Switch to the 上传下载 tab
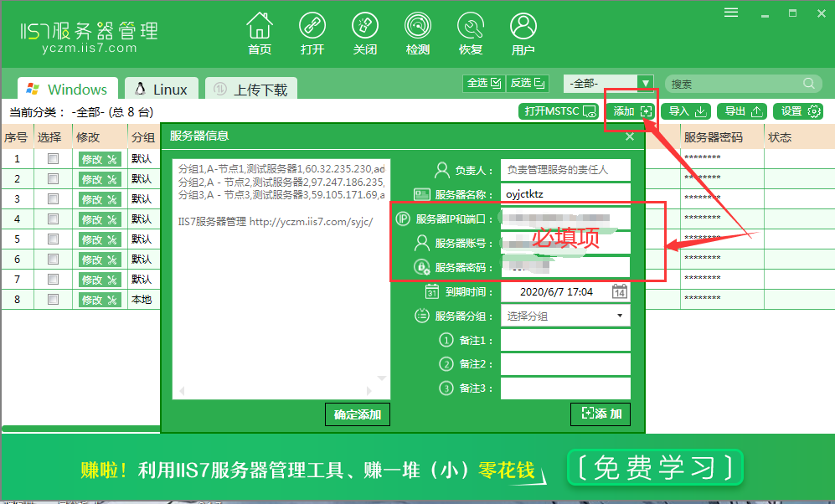The height and width of the screenshot is (504, 835). [251, 89]
